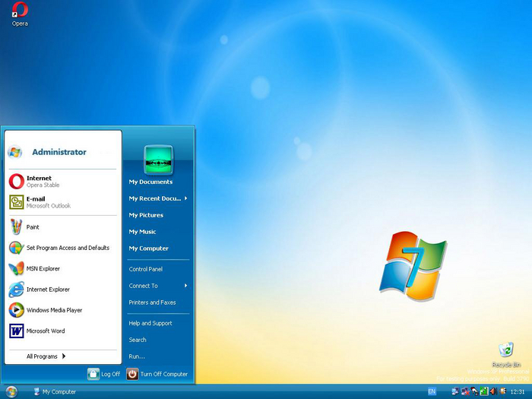This screenshot has height=399, width=532.
Task: Start Windows Media Player
Action: click(55, 310)
